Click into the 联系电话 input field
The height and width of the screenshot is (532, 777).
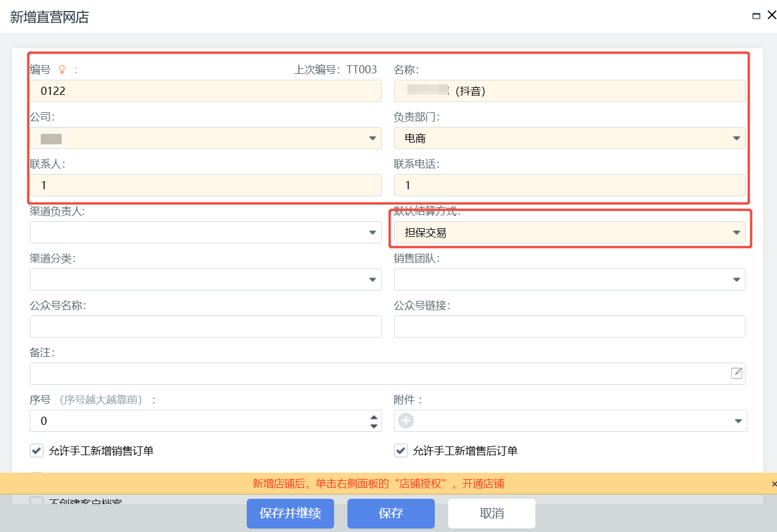click(x=570, y=185)
